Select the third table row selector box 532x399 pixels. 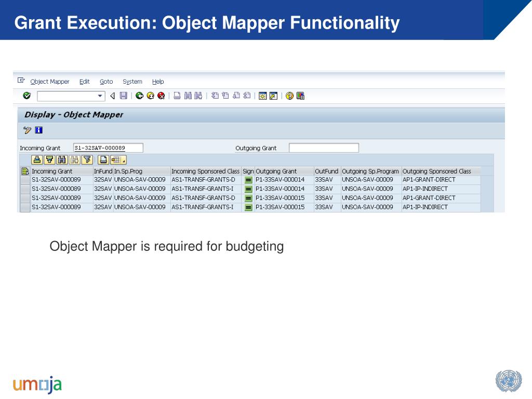(x=25, y=198)
